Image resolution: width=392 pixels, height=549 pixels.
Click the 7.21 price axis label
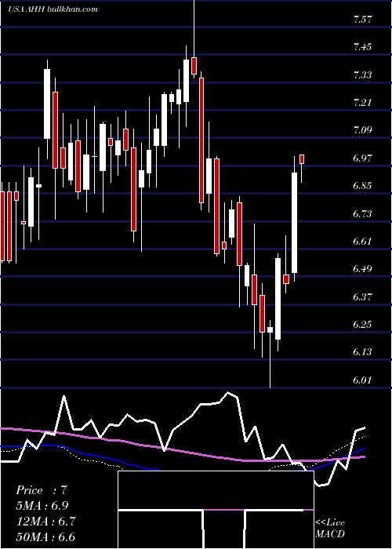coord(362,103)
